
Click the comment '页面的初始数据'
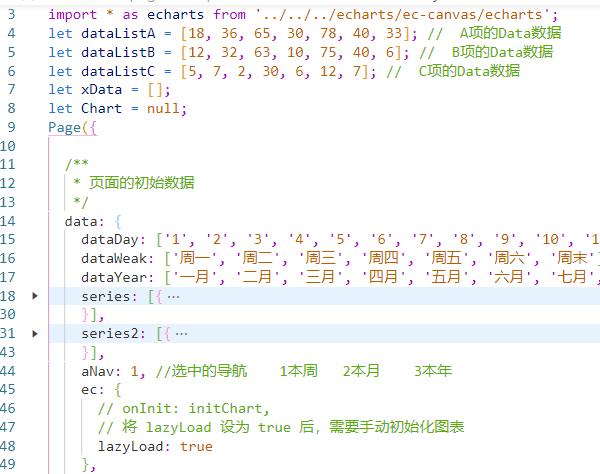tap(142, 183)
